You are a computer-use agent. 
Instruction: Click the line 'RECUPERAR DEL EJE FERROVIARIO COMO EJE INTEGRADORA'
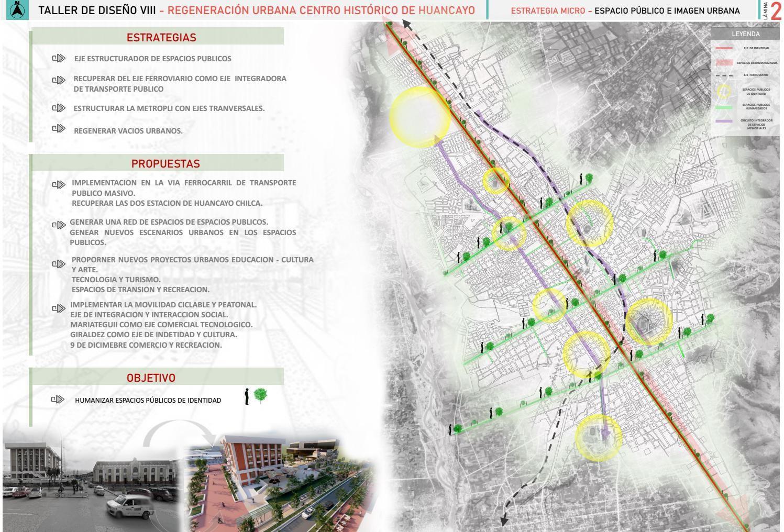click(180, 79)
